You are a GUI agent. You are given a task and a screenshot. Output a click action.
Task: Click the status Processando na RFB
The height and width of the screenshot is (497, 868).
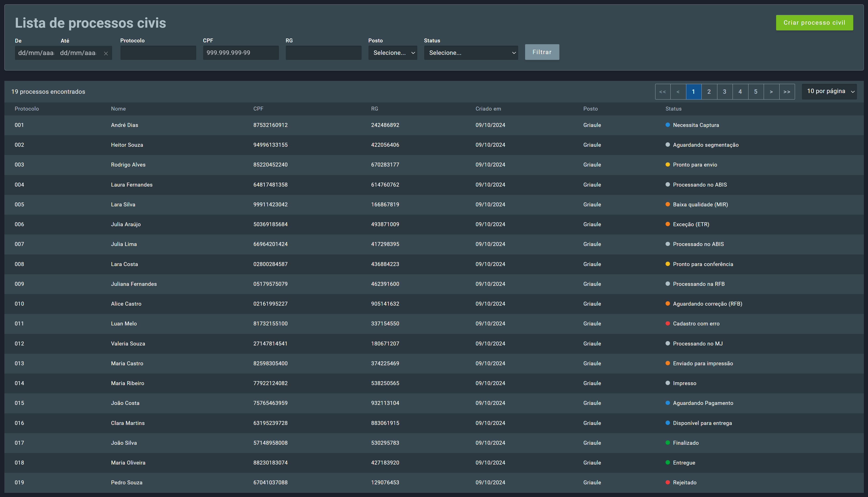tap(698, 284)
